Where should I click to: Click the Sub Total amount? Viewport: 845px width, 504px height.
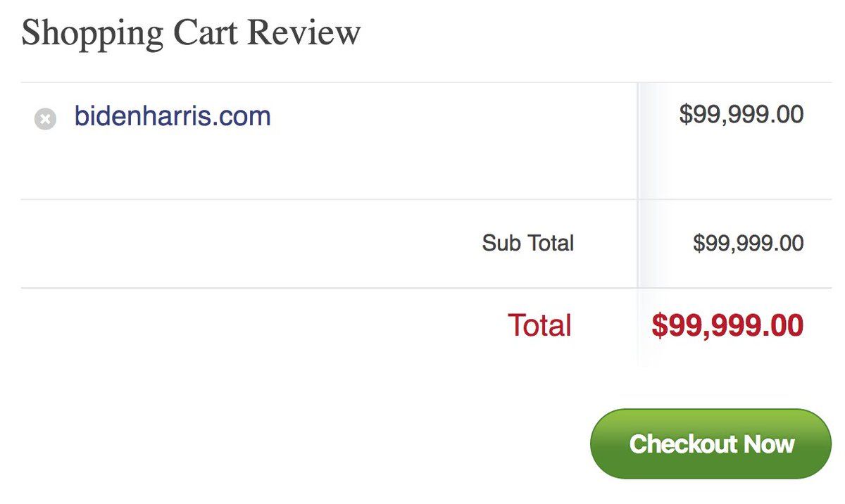748,244
